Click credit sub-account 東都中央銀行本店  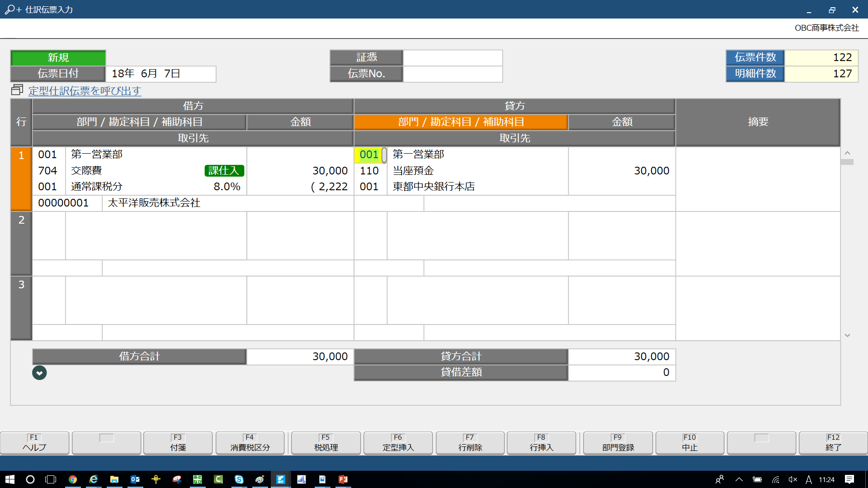point(434,187)
